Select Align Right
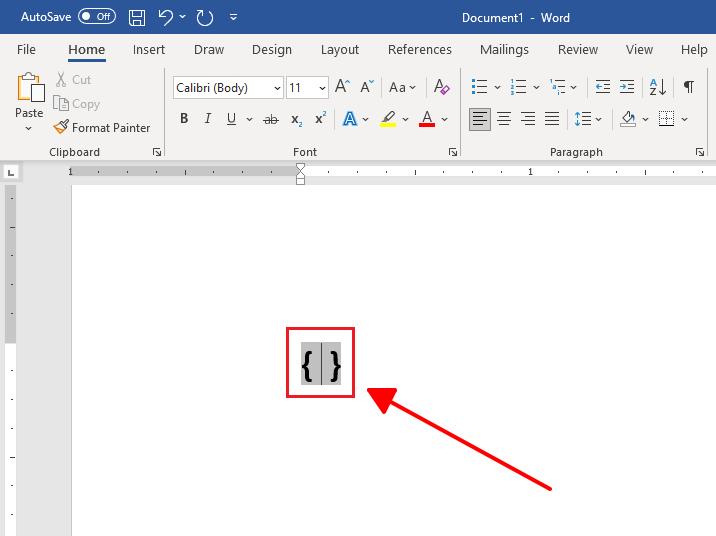The image size is (716, 536). click(528, 119)
